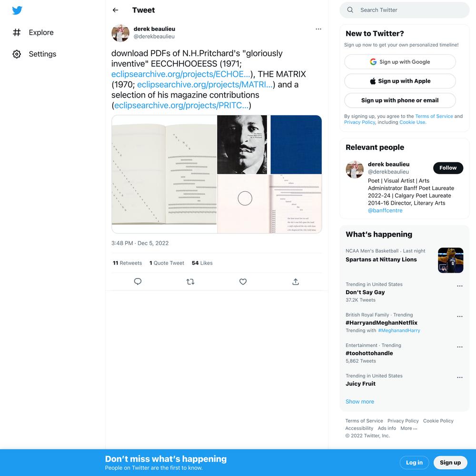Click Show more under What's happening
476x476 pixels.
pos(360,402)
